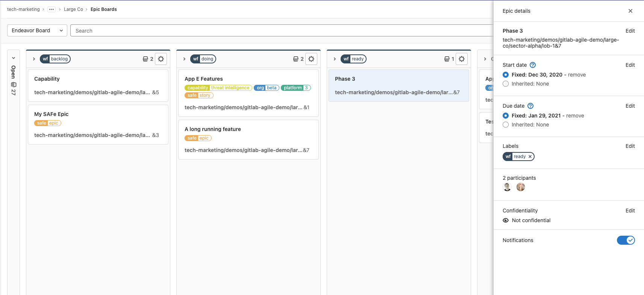The image size is (644, 295).
Task: Go to Large Co breadcrumb
Action: tap(73, 9)
